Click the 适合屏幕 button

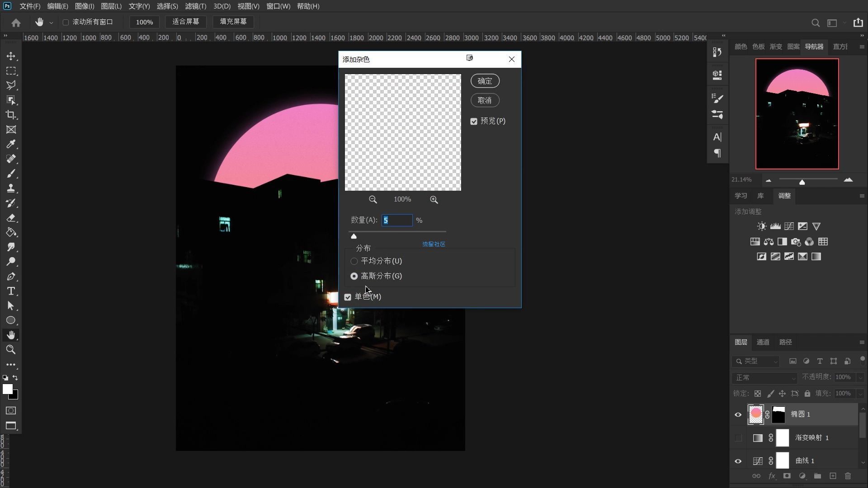(x=185, y=22)
